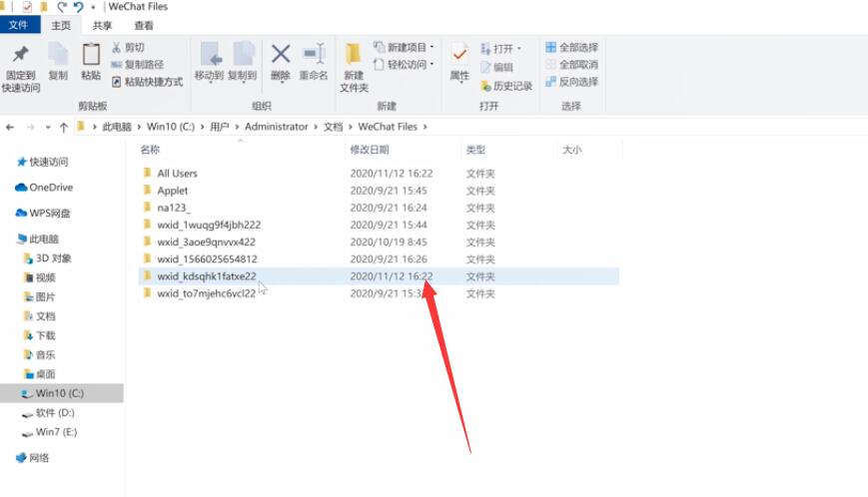Viewport: 868px width, 497px height.
Task: Open the File (文件) tab
Action: [18, 25]
